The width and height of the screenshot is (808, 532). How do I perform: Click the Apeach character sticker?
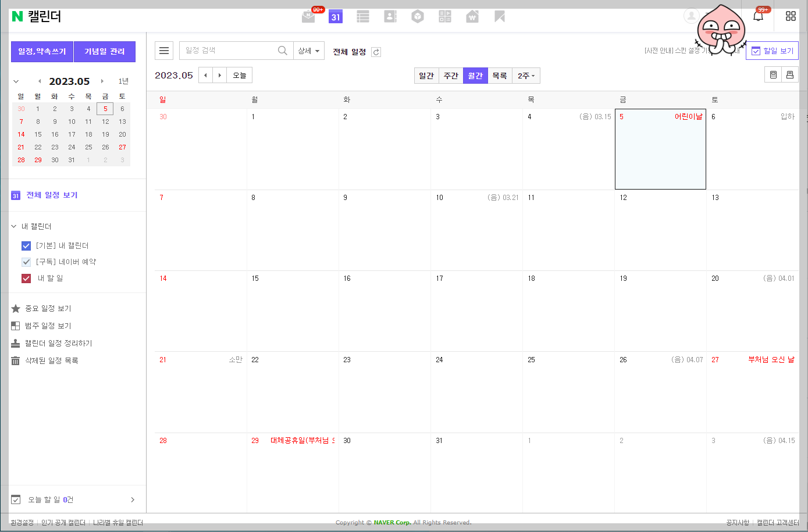[720, 30]
